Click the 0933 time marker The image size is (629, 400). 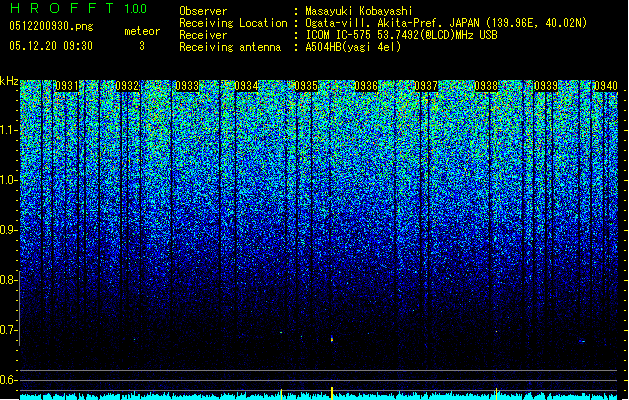point(187,86)
